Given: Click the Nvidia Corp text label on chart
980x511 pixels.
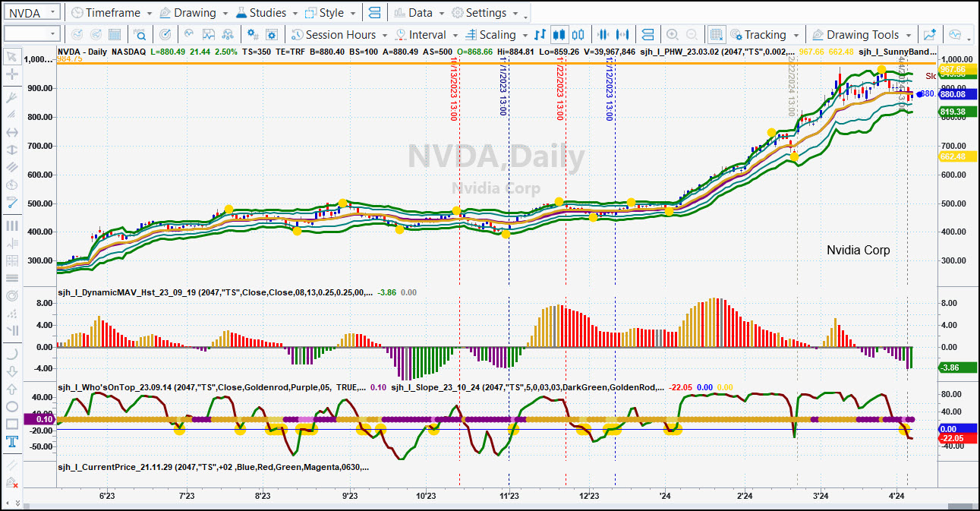Looking at the screenshot, I should coord(858,251).
